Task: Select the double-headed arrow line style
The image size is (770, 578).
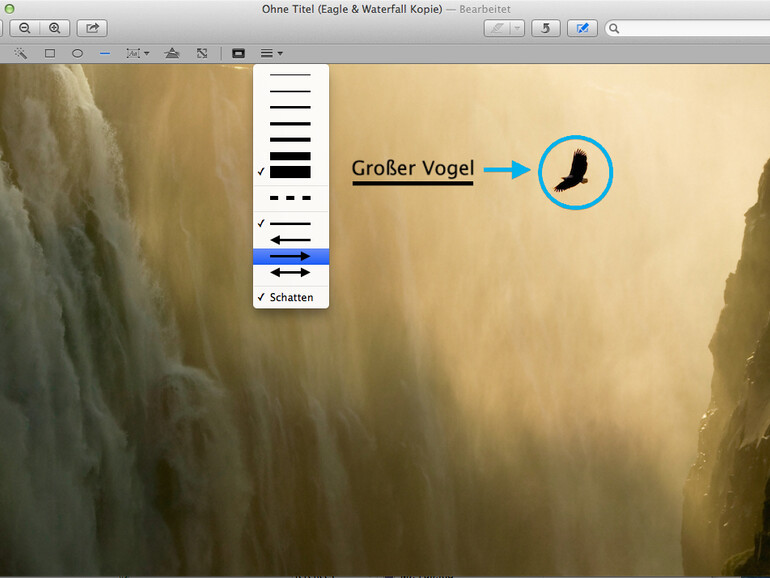Action: coord(291,273)
